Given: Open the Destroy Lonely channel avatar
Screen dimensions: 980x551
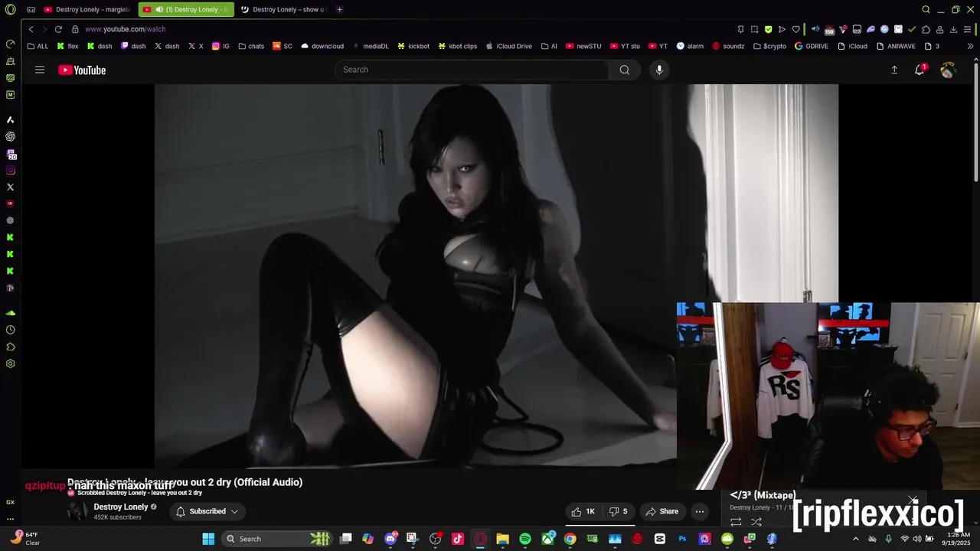Looking at the screenshot, I should [x=77, y=511].
